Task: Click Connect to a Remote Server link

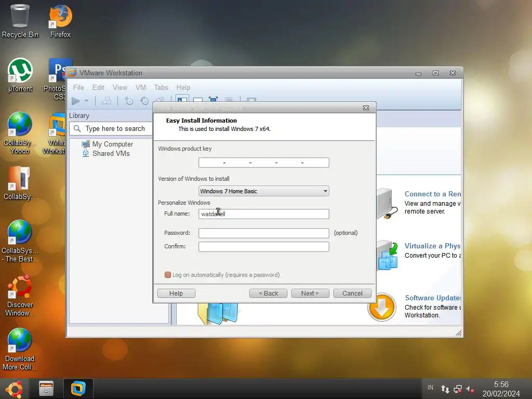Action: click(433, 194)
